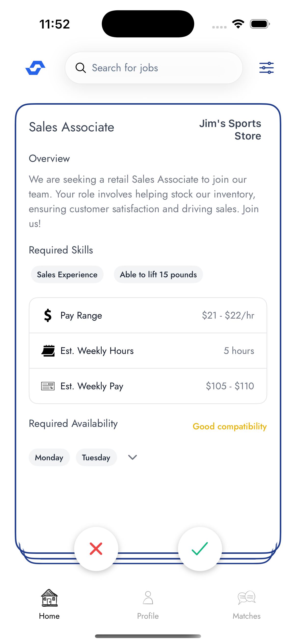Tap the blue app logo icon
Screen dimensions: 296x644
pos(35,68)
